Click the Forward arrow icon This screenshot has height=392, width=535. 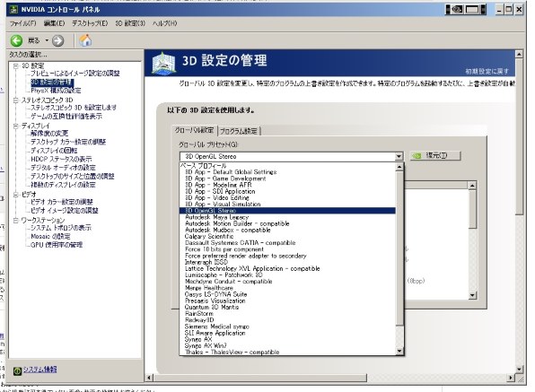[x=58, y=41]
